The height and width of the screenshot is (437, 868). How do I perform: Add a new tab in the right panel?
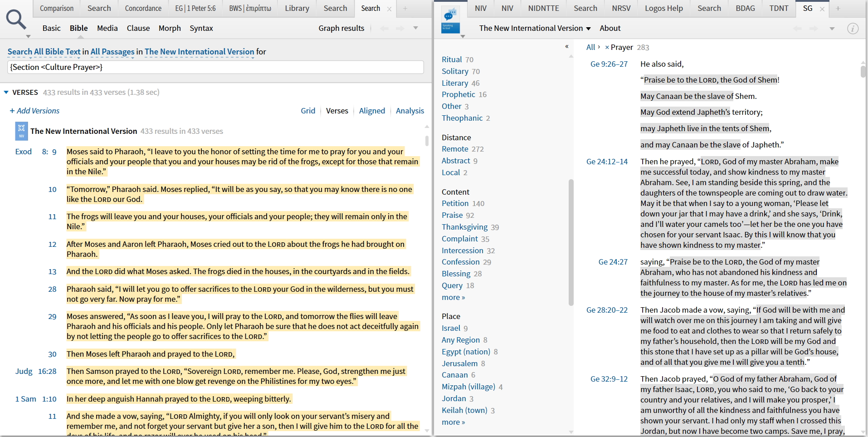(x=838, y=8)
